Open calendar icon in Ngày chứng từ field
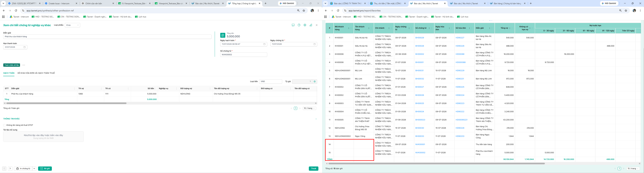 click(315, 44)
